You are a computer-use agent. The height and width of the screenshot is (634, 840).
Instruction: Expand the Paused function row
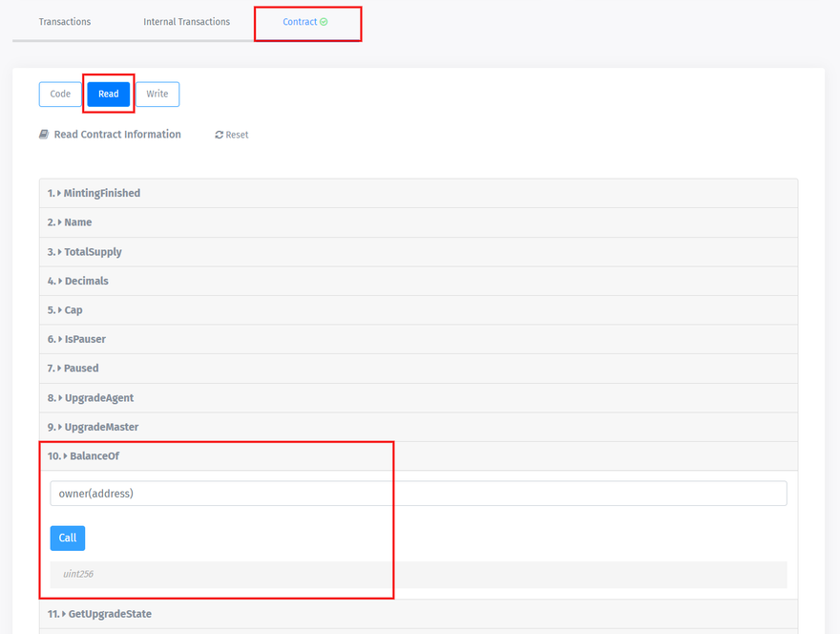coord(81,369)
